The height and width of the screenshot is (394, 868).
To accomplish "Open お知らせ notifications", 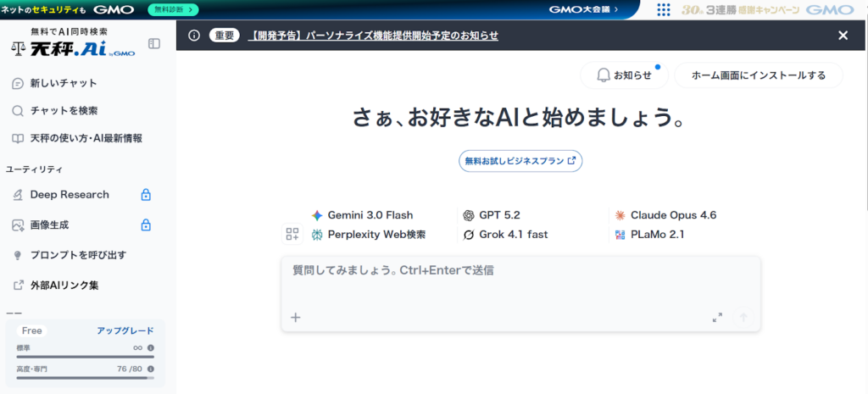I will coord(625,75).
